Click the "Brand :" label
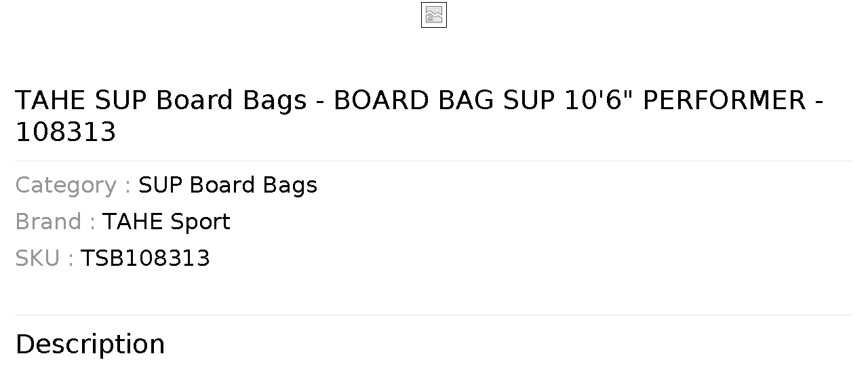The image size is (868, 375). click(56, 222)
